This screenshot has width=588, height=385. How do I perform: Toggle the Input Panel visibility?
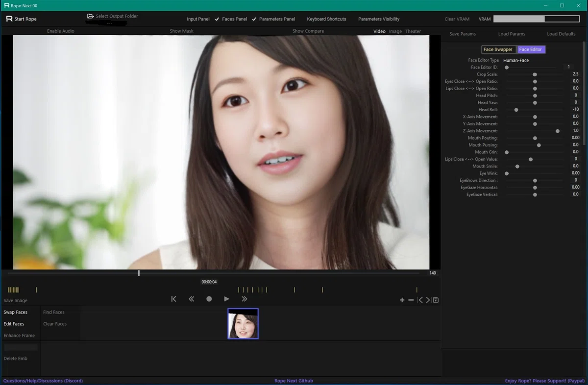pyautogui.click(x=198, y=19)
